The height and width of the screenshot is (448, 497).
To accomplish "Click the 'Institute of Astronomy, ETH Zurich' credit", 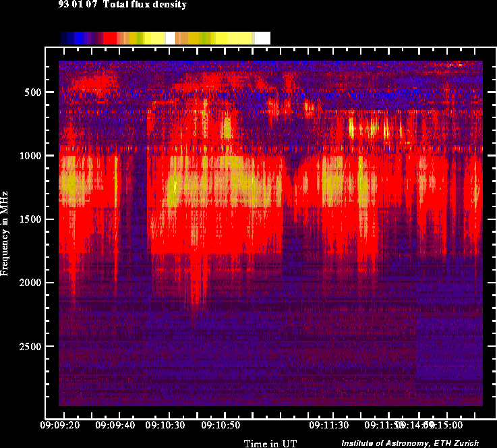I will tap(410, 443).
